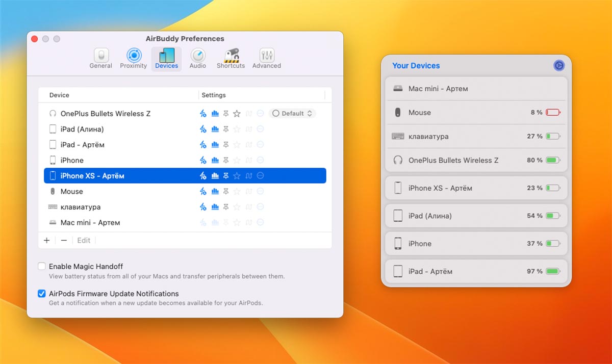Click the plus button to add a device
612x364 pixels.
point(47,240)
